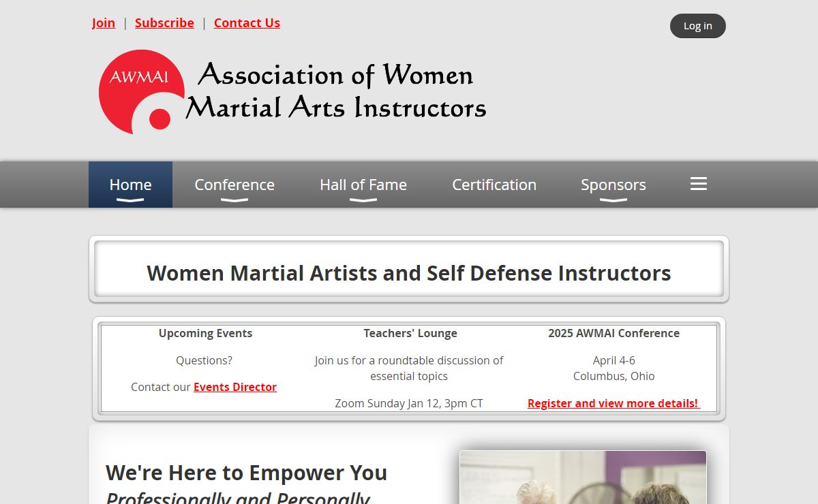Click the Teachers' Lounge heading
The height and width of the screenshot is (504, 818).
click(x=410, y=333)
